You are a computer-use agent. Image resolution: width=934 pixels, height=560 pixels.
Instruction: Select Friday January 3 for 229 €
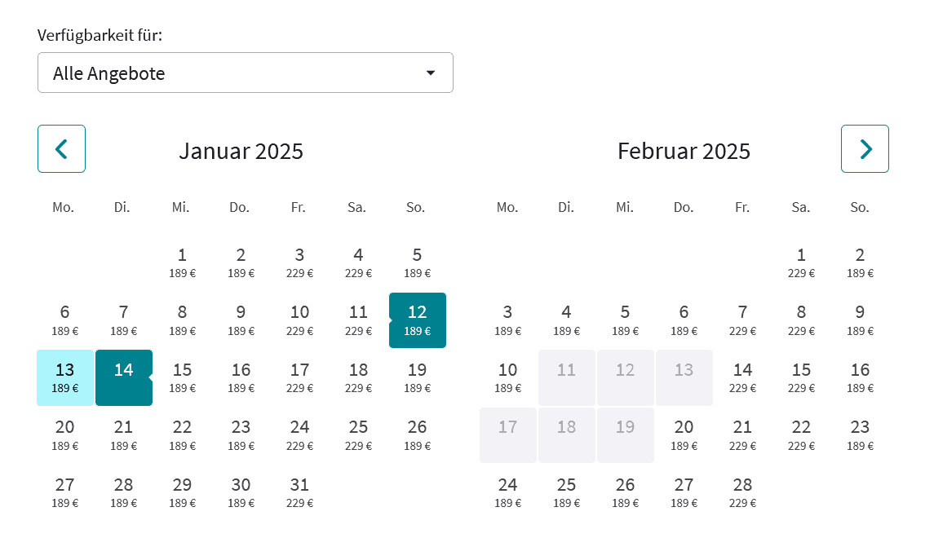tap(300, 262)
